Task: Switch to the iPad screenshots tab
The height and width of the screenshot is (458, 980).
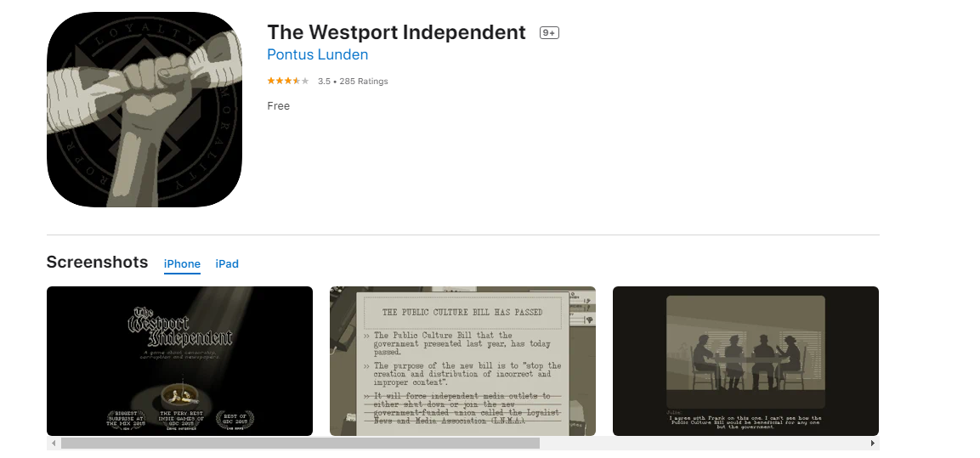Action: [227, 263]
